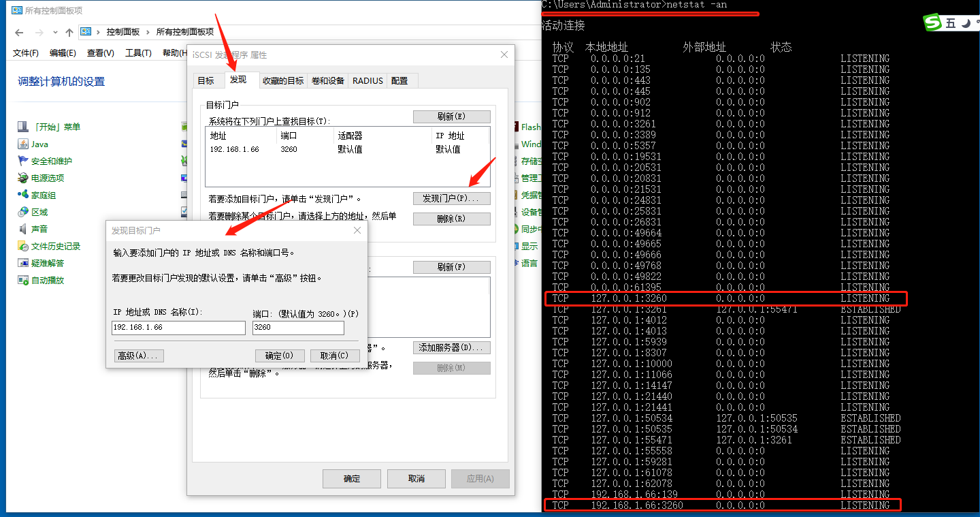The image size is (980, 517).
Task: Click 所有控制面板项 in the address bar
Action: (185, 32)
